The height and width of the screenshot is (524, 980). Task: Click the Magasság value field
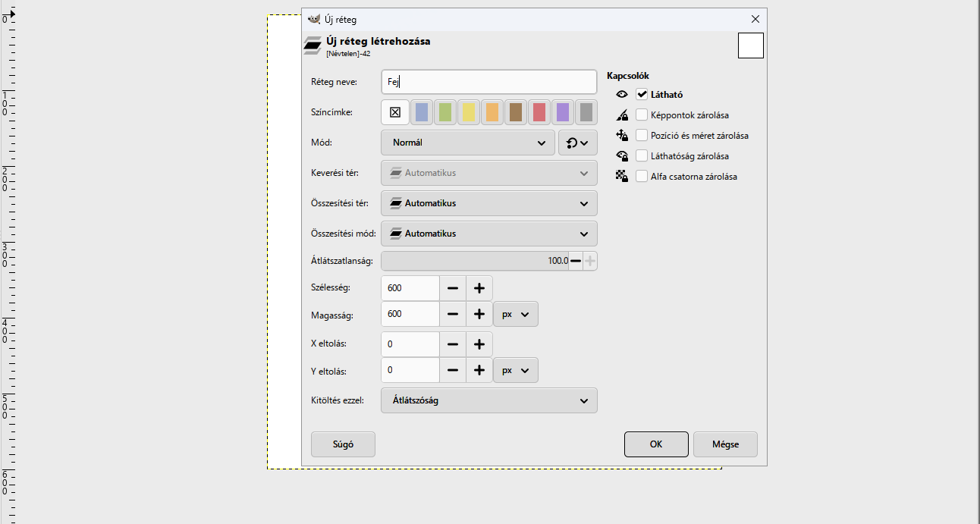(x=410, y=314)
